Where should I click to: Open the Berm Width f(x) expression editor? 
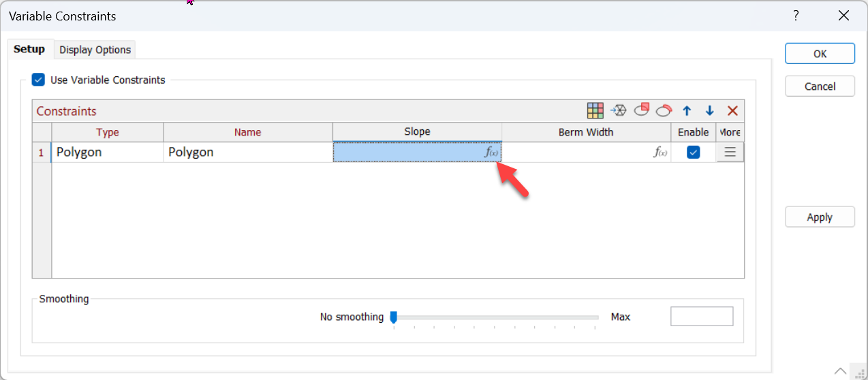(x=660, y=153)
